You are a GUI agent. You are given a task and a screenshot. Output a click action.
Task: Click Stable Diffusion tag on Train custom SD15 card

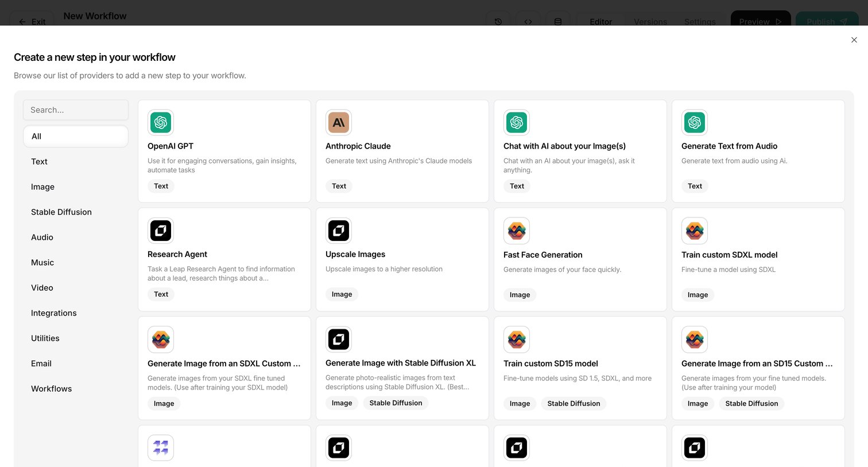tap(574, 403)
